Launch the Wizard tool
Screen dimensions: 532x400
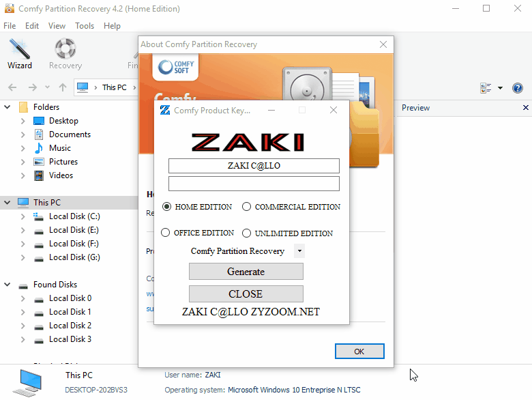click(20, 55)
